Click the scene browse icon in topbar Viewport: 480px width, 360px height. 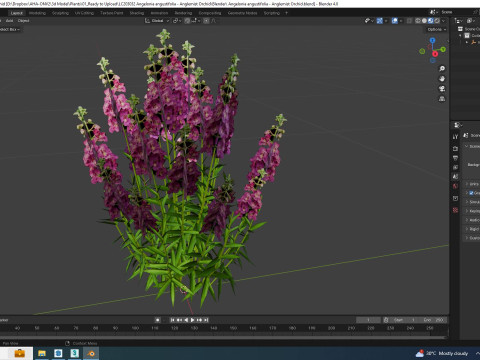(x=434, y=12)
